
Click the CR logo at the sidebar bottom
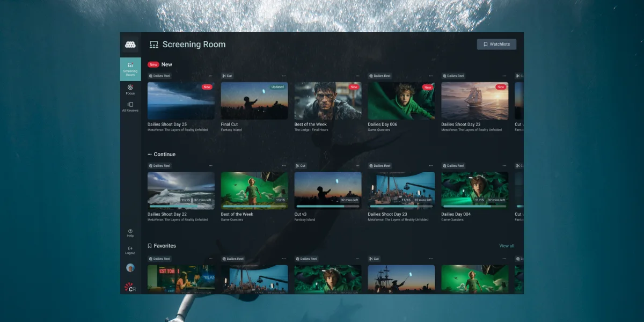[x=130, y=288]
